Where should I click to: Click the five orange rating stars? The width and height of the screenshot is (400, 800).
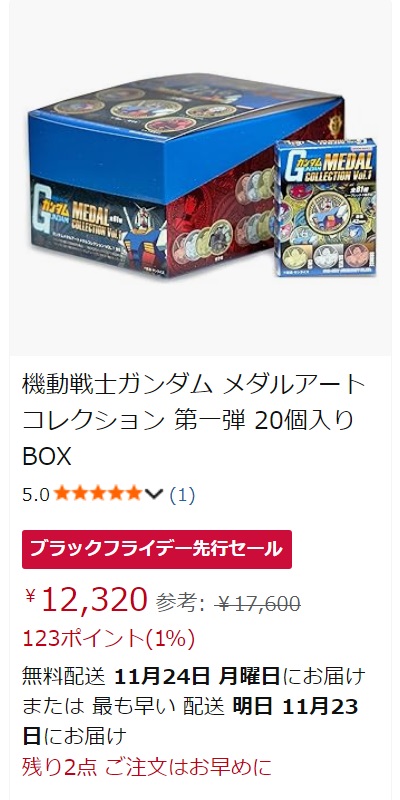pyautogui.click(x=98, y=494)
